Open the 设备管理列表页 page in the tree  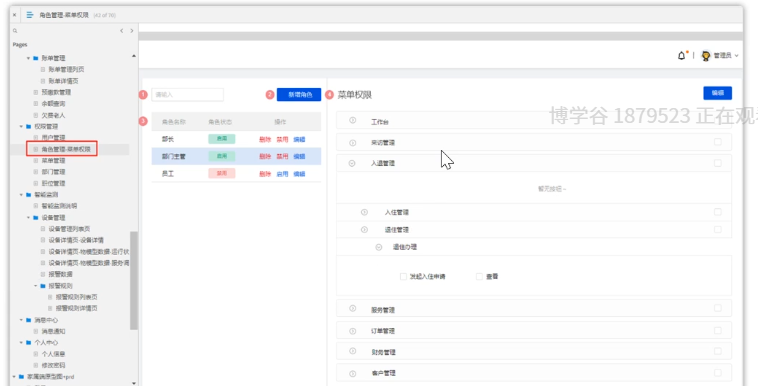point(69,229)
